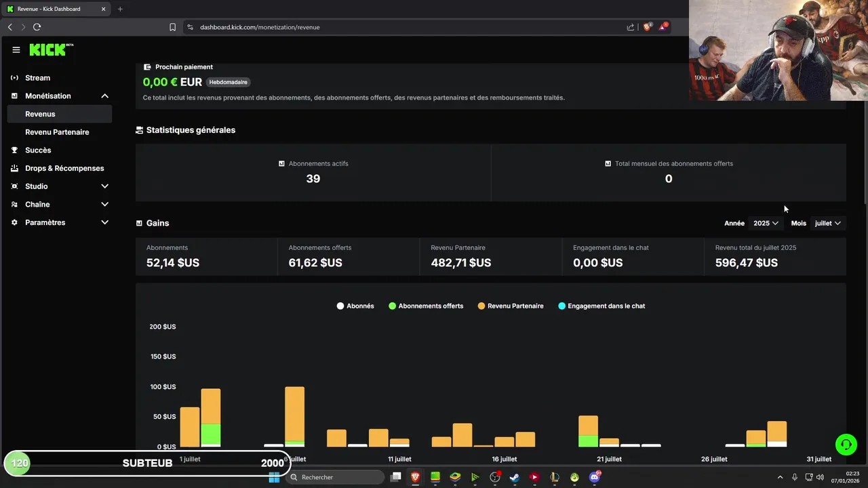The height and width of the screenshot is (488, 868).
Task: Open the Mois juillet dropdown
Action: [828, 223]
